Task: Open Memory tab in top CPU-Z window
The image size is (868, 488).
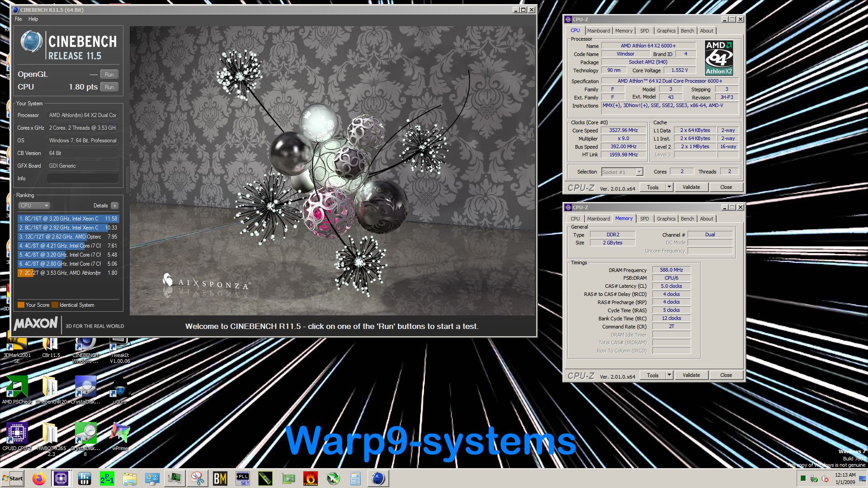Action: (624, 31)
